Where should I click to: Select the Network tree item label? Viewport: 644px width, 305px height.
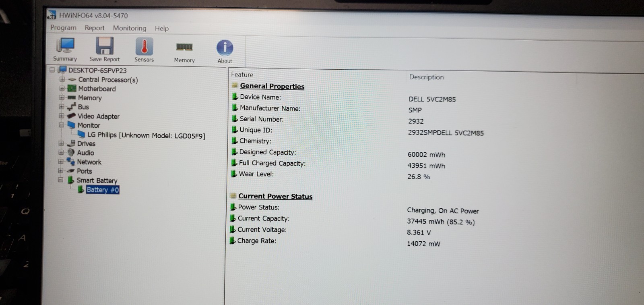point(89,162)
